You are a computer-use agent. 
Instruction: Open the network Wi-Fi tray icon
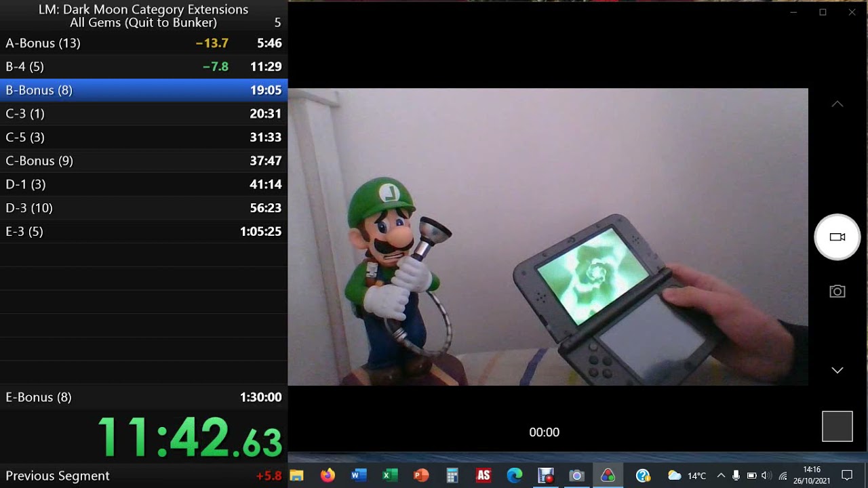pos(783,476)
